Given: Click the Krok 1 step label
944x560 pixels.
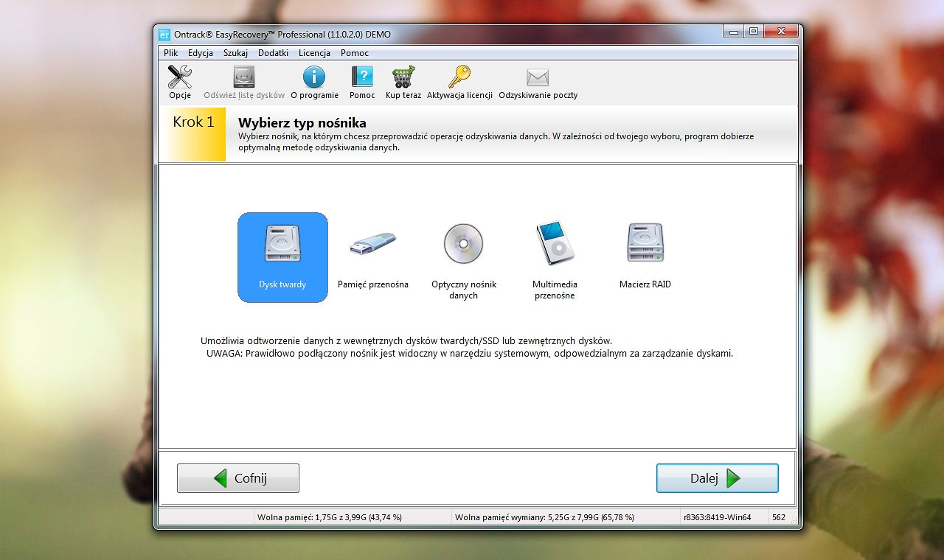Looking at the screenshot, I should (193, 122).
